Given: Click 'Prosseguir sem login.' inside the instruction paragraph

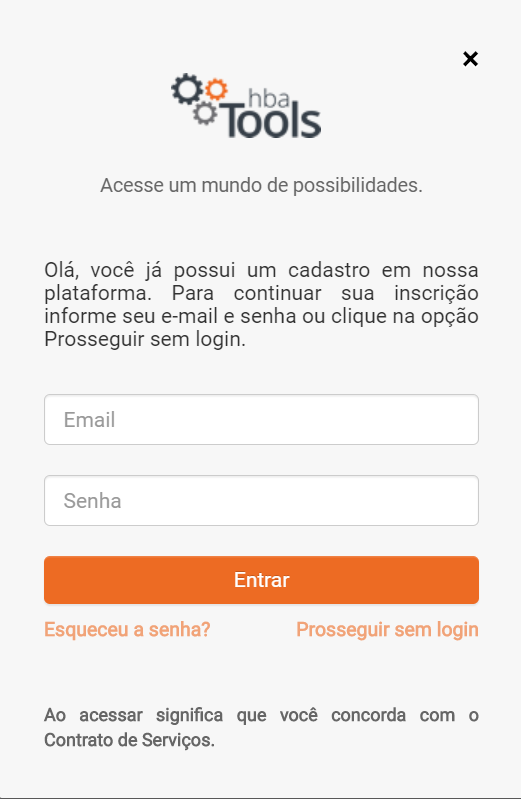Looking at the screenshot, I should coord(145,339).
